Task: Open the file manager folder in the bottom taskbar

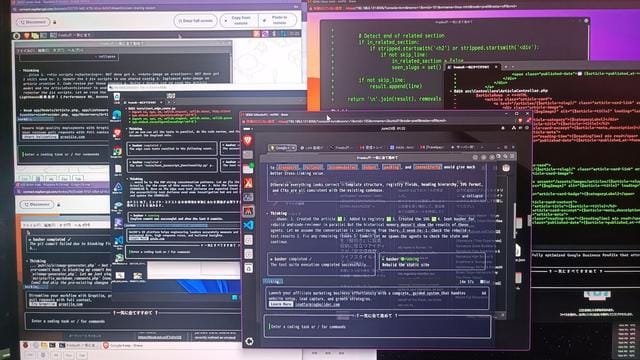Action: point(44,345)
